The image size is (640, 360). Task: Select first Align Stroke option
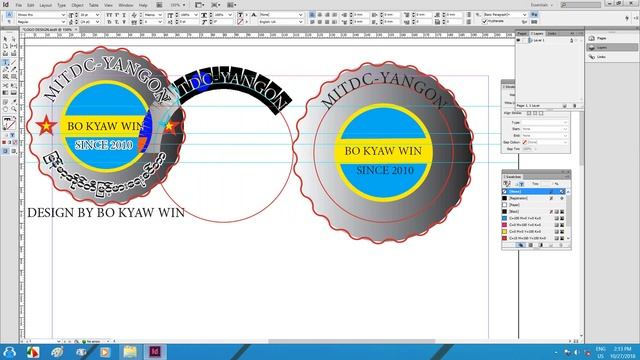pyautogui.click(x=529, y=113)
